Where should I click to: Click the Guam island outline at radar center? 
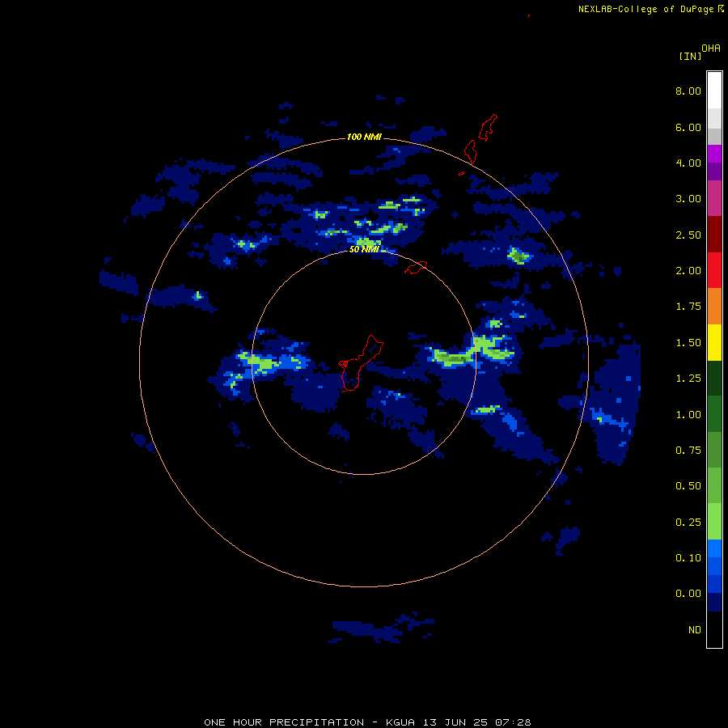(359, 363)
